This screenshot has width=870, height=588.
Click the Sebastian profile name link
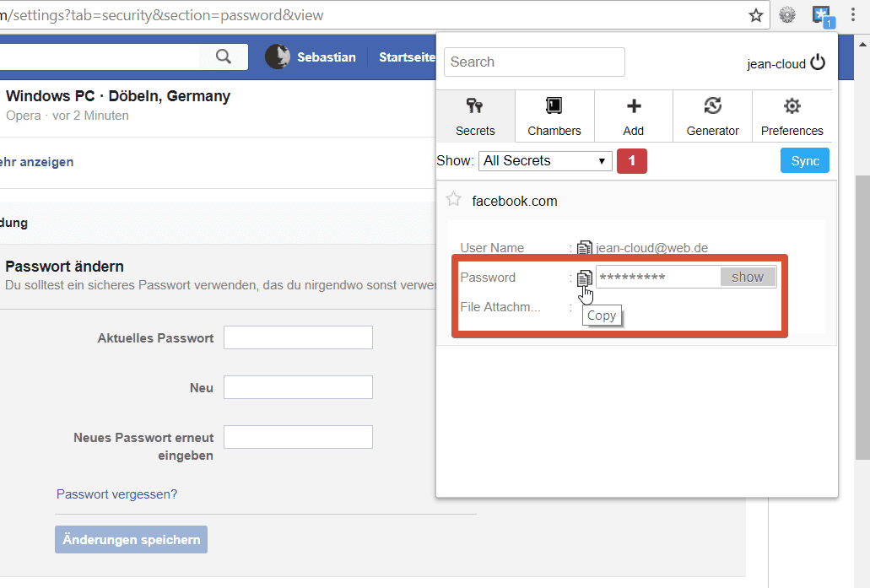coord(327,57)
